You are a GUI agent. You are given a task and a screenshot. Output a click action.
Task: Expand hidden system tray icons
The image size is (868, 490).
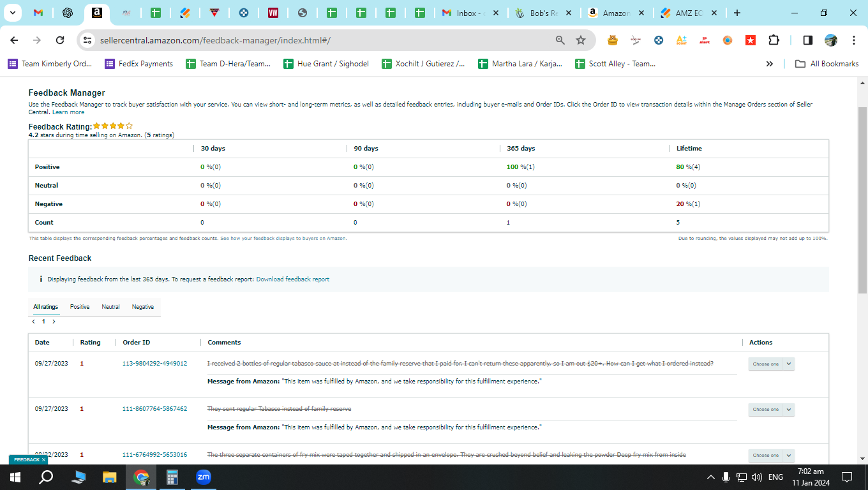710,477
